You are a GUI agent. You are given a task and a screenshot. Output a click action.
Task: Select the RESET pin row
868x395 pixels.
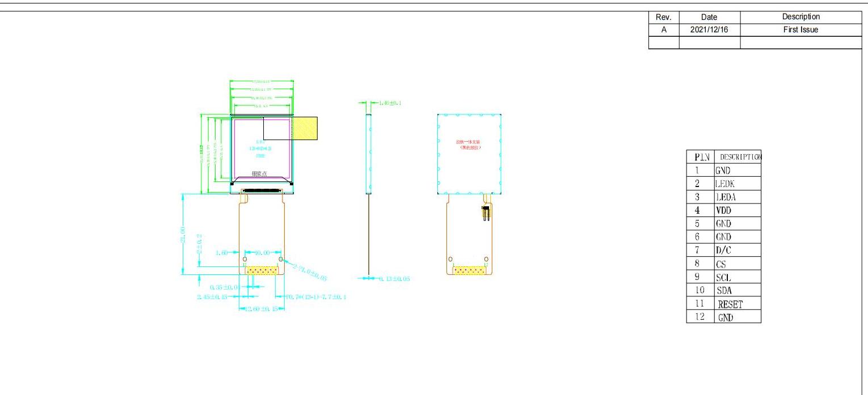(x=730, y=304)
